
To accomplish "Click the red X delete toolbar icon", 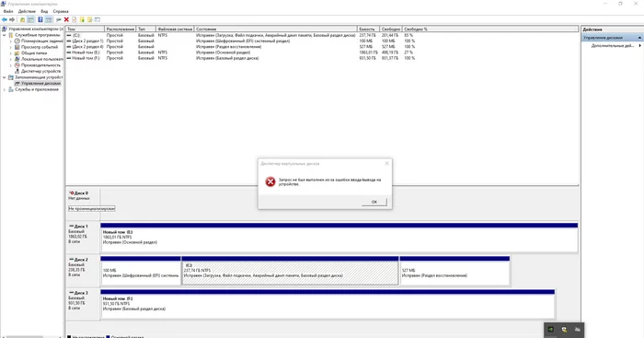I will tap(66, 19).
